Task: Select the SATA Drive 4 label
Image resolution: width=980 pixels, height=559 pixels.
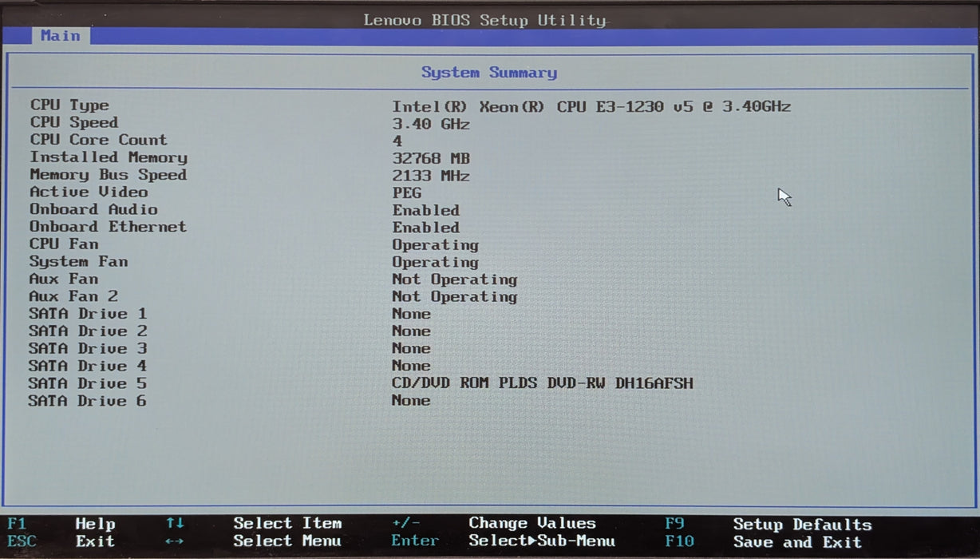Action: tap(88, 367)
